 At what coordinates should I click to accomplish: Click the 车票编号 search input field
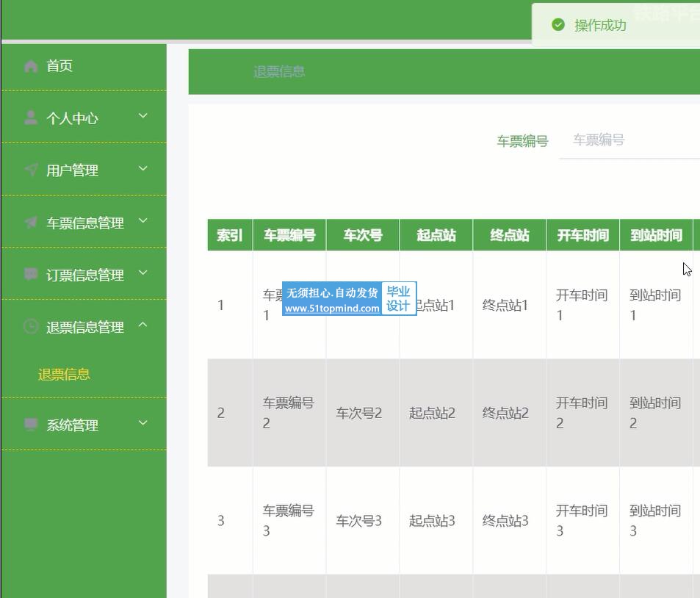629,140
